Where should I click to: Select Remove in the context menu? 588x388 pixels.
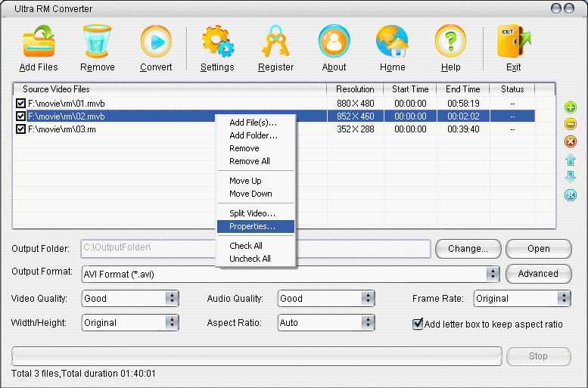pyautogui.click(x=256, y=148)
